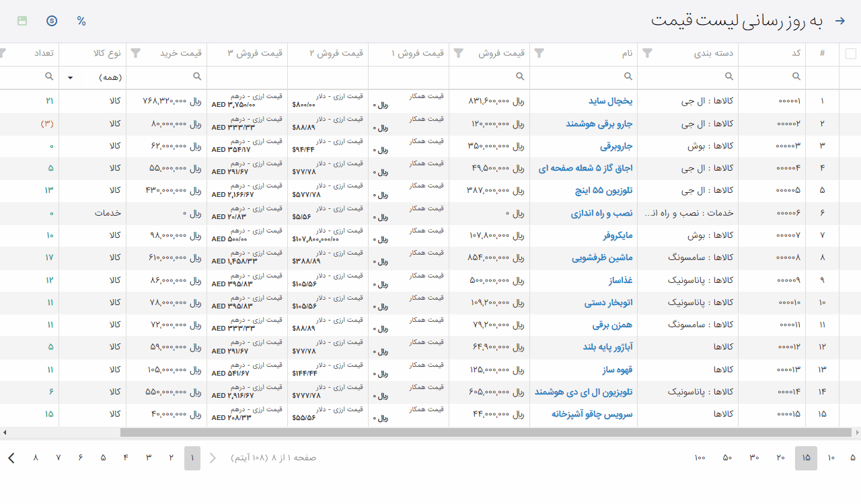Screen dimensions: 861x504
Task: Click the back arrow beside the page title
Action: click(x=839, y=21)
